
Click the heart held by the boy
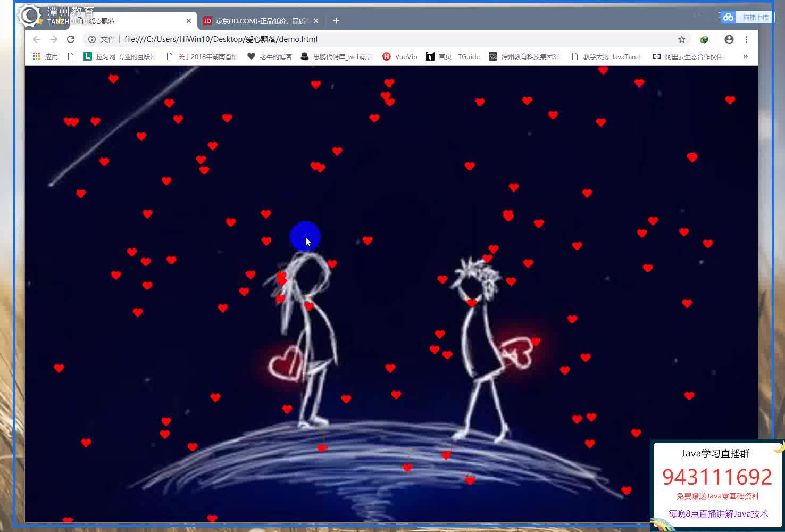click(517, 352)
